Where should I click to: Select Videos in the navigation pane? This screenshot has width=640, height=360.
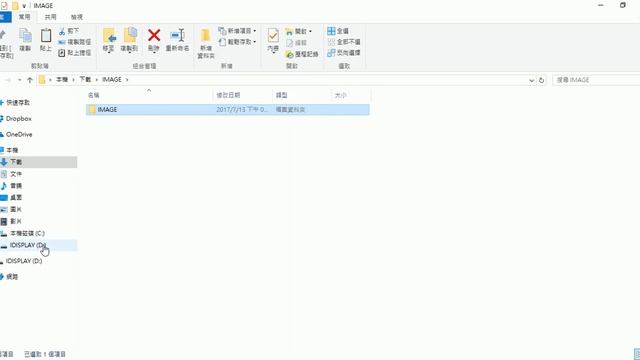[16, 221]
